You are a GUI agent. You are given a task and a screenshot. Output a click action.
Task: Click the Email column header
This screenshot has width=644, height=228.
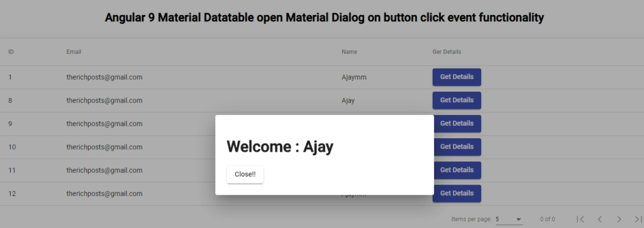pyautogui.click(x=74, y=52)
